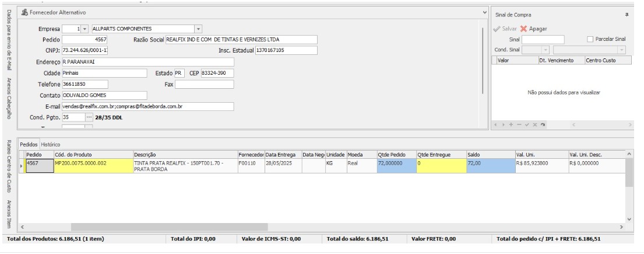
Task: Click the Salvar checkmark icon
Action: (x=497, y=29)
